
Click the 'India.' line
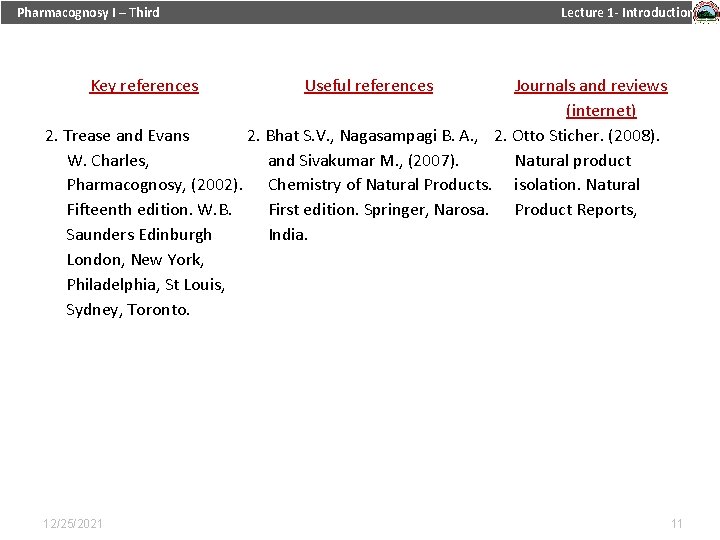(288, 235)
